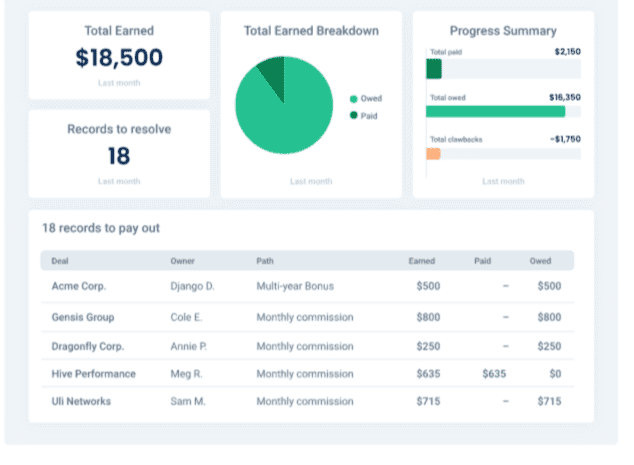Click the Total owed progress bar

(x=503, y=112)
